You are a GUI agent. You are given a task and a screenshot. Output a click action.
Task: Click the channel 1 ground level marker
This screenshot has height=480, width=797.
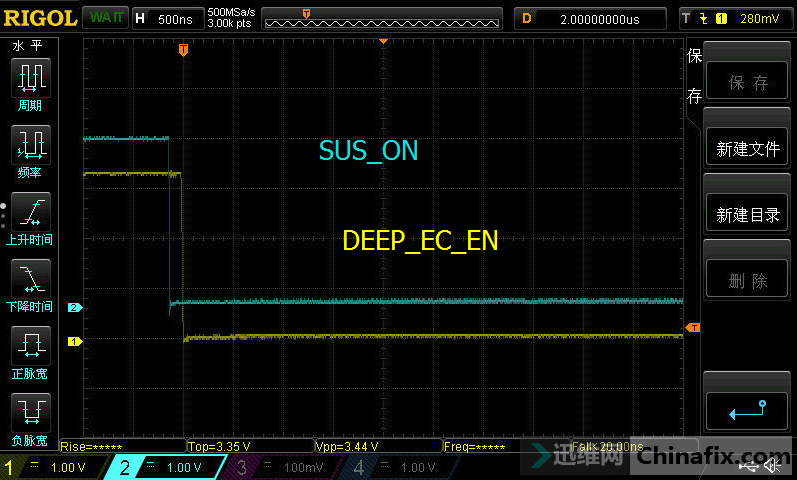coord(75,341)
